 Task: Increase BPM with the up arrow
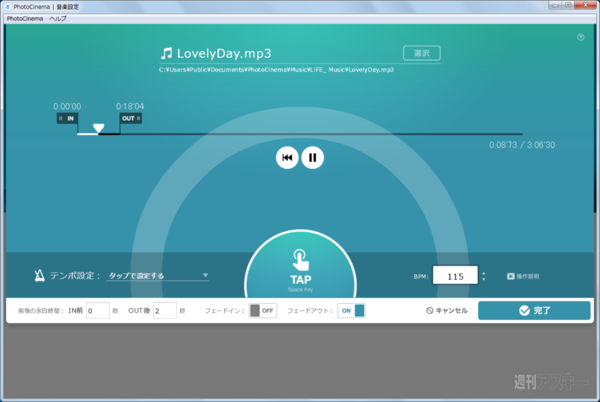tap(484, 273)
